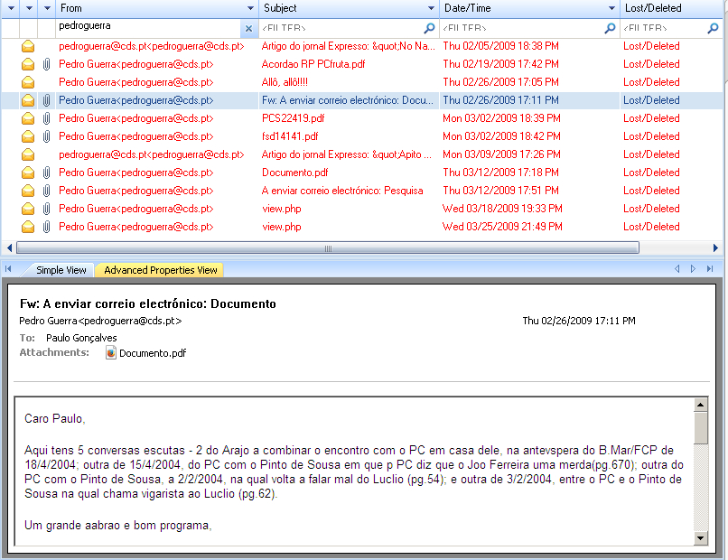This screenshot has width=728, height=560.
Task: Click envelope icon of 03/25/2009 view.php email
Action: click(x=28, y=227)
